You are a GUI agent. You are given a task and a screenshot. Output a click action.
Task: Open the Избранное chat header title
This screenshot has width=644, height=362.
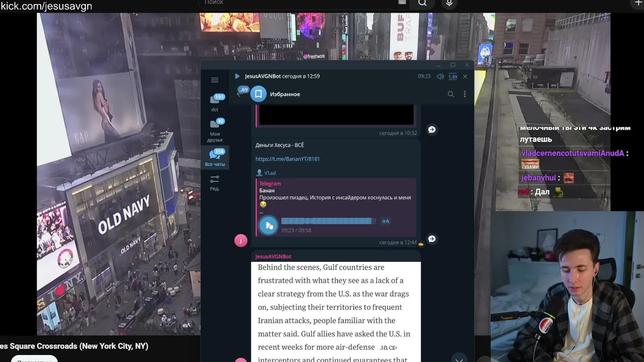pyautogui.click(x=285, y=94)
